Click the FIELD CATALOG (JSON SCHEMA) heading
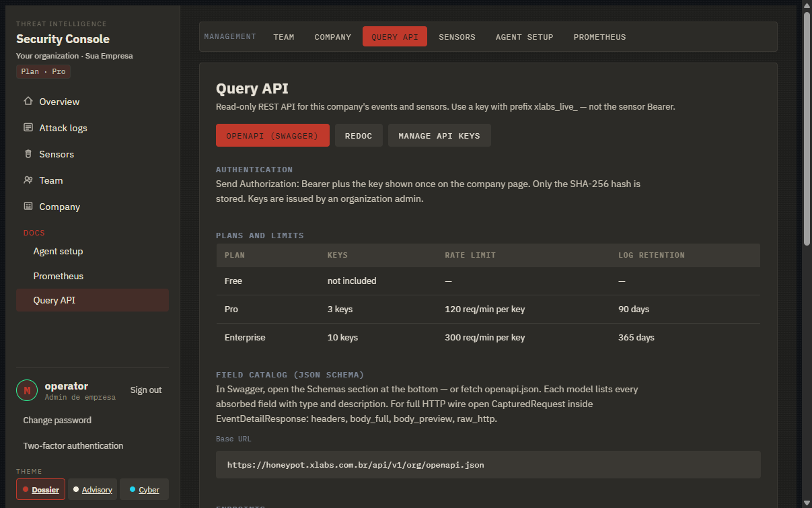The image size is (812, 508). 290,375
